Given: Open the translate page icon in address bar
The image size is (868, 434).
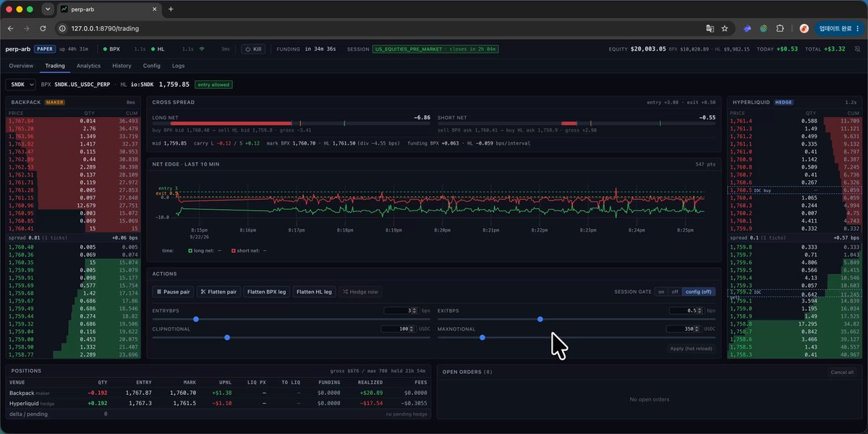Looking at the screenshot, I should point(710,28).
